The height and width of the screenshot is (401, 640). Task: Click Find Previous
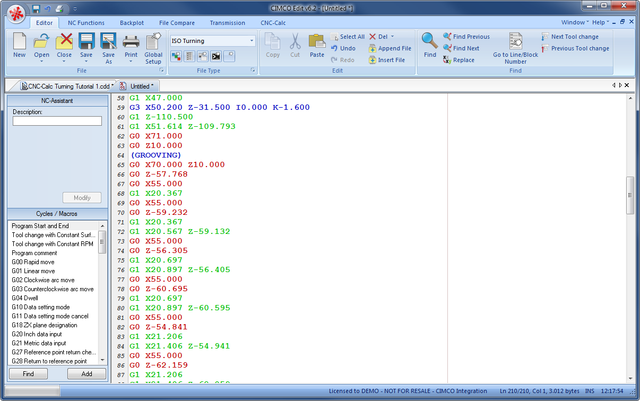coord(467,37)
